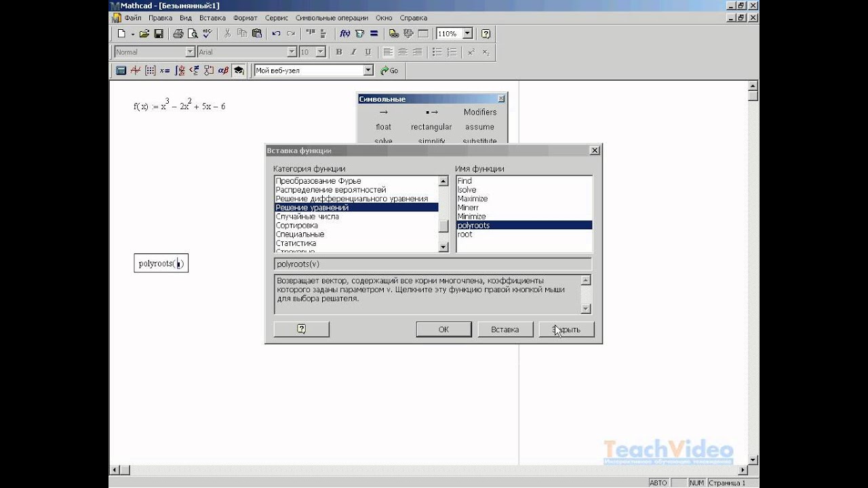The height and width of the screenshot is (488, 868).
Task: Click the Go button on the web toolbar
Action: click(x=389, y=70)
